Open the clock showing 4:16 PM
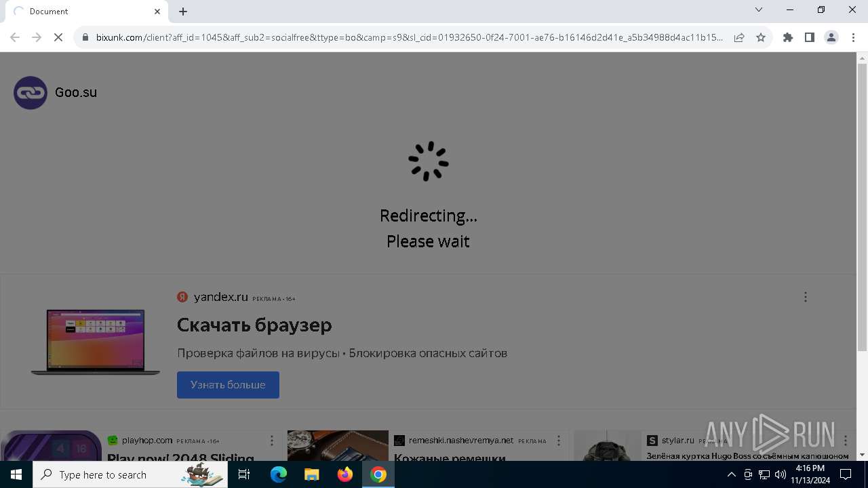The height and width of the screenshot is (488, 868). 810,474
